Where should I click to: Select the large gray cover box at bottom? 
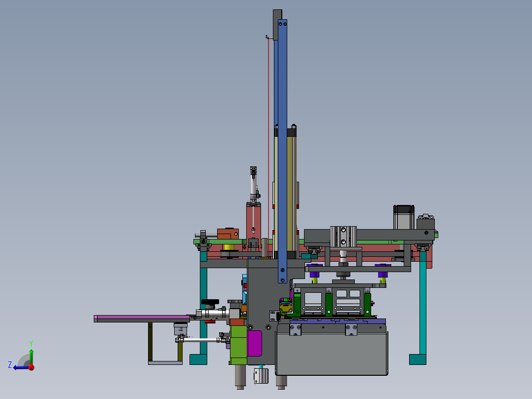pyautogui.click(x=332, y=353)
